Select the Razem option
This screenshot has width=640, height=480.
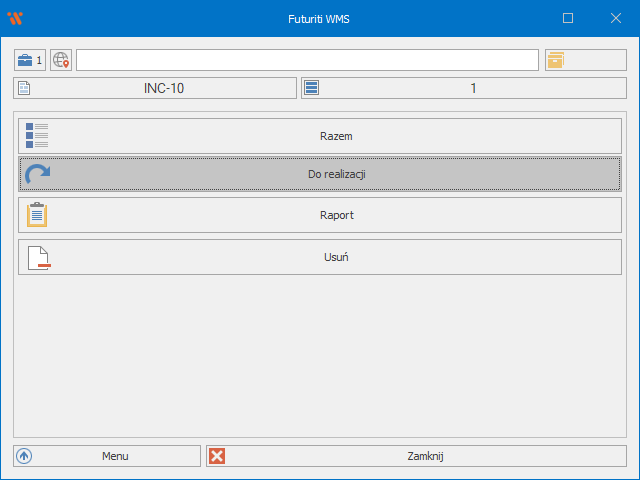coord(335,135)
